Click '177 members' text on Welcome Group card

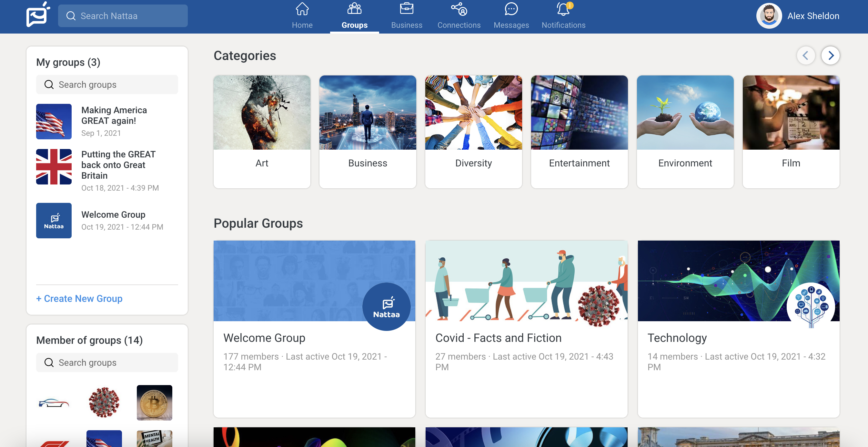(251, 356)
